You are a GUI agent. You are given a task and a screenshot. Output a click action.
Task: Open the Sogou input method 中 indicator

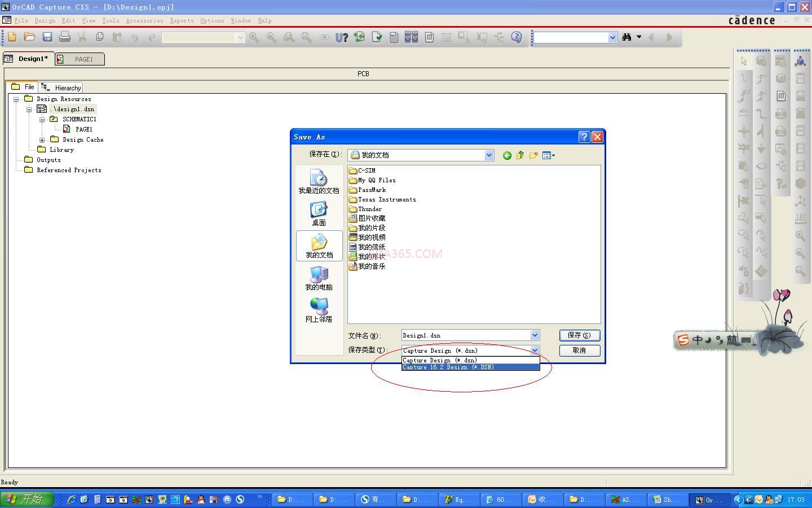(698, 340)
